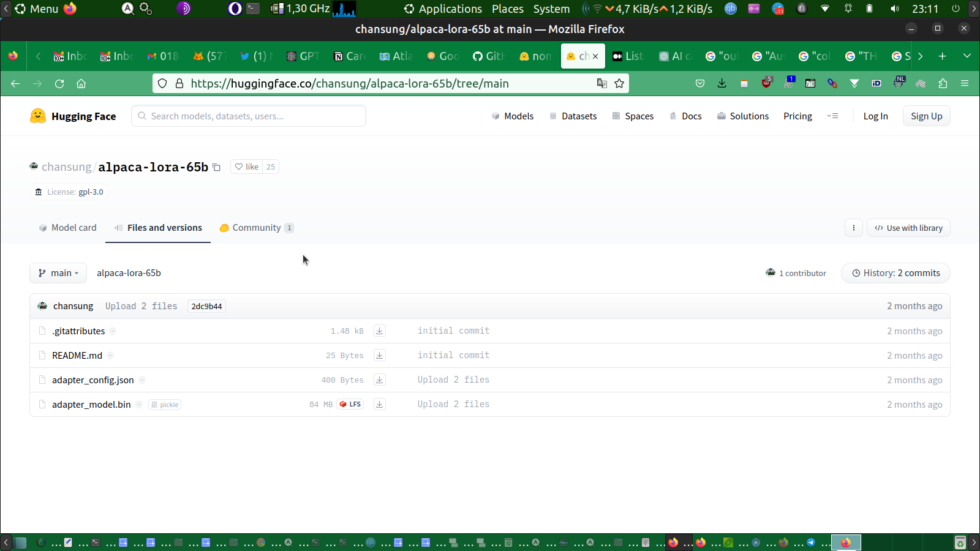This screenshot has height=551, width=980.
Task: Focus the Hugging Face search box
Action: (x=249, y=116)
